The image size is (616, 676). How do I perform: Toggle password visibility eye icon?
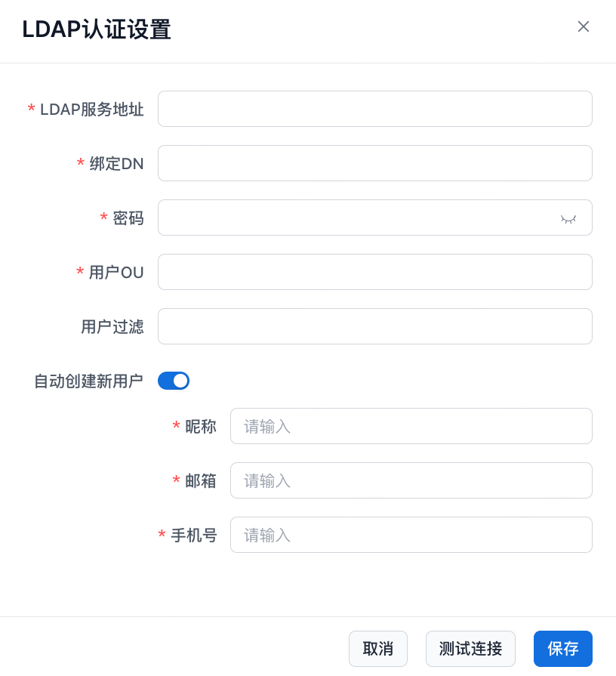point(568,218)
